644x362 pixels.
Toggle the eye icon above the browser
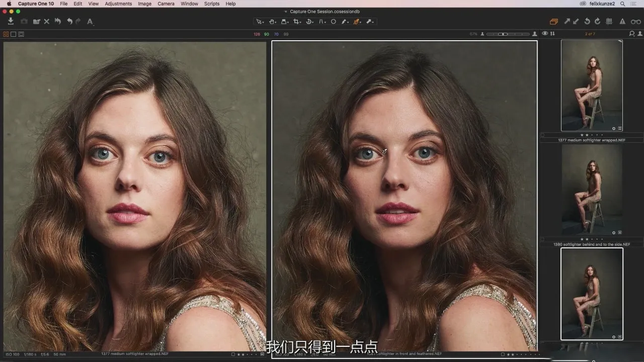coord(545,34)
